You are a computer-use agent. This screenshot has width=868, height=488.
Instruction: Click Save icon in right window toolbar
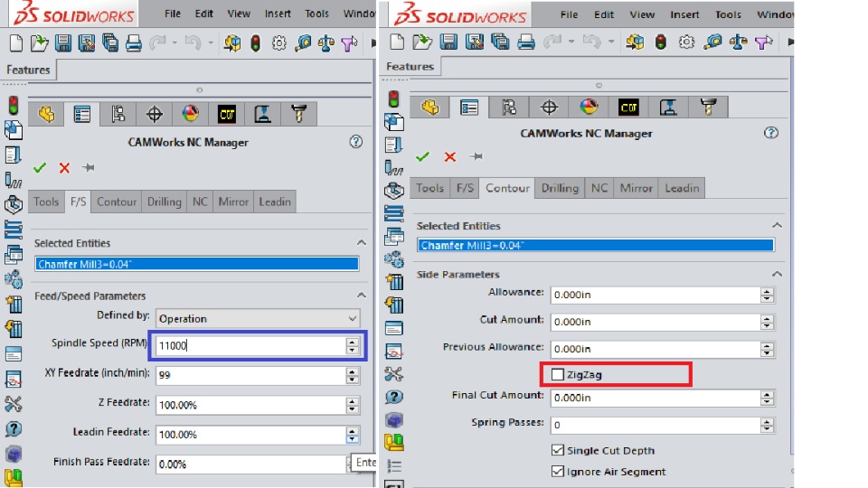(448, 42)
